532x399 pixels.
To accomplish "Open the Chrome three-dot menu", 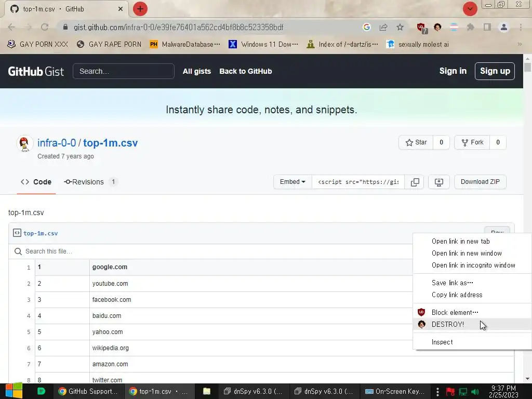I will click(x=521, y=27).
